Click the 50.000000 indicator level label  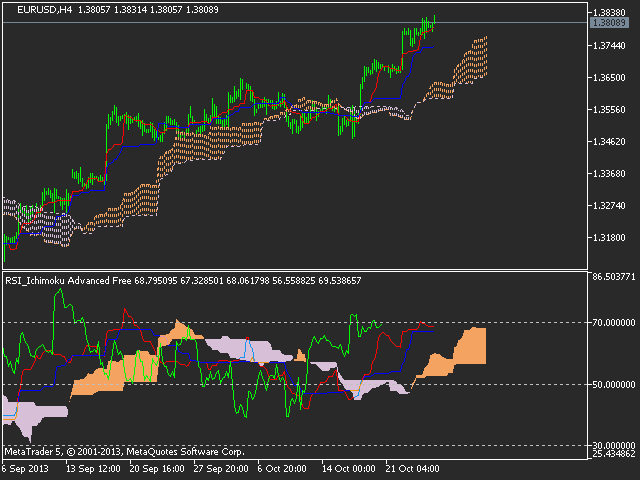pyautogui.click(x=611, y=384)
